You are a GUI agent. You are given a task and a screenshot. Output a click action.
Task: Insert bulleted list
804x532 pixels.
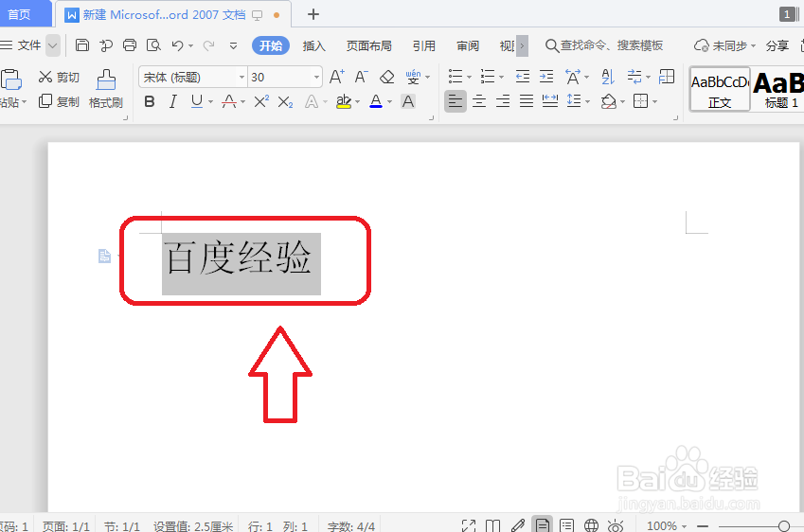pyautogui.click(x=456, y=77)
